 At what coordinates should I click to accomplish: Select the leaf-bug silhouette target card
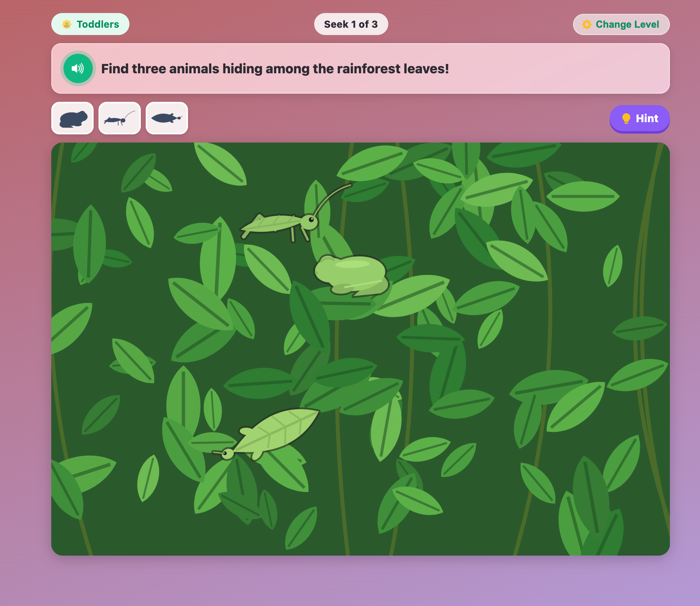[167, 118]
